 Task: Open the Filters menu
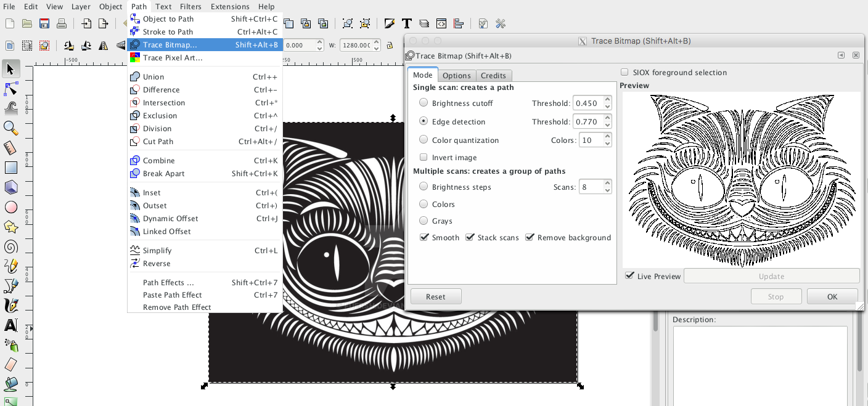[x=190, y=6]
